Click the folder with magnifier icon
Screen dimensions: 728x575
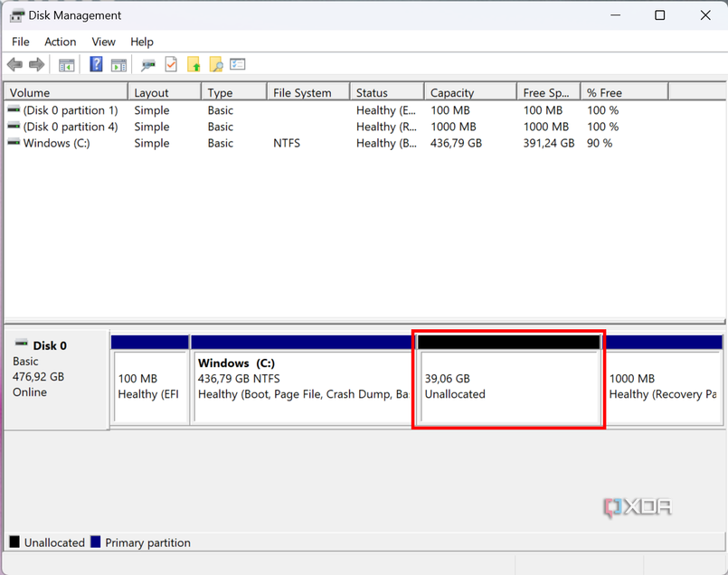(216, 64)
